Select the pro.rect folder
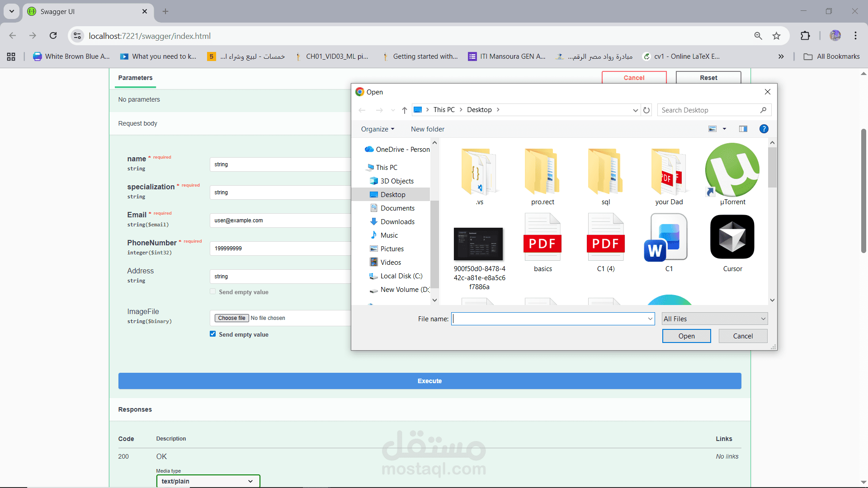This screenshot has width=868, height=488. coord(542,176)
